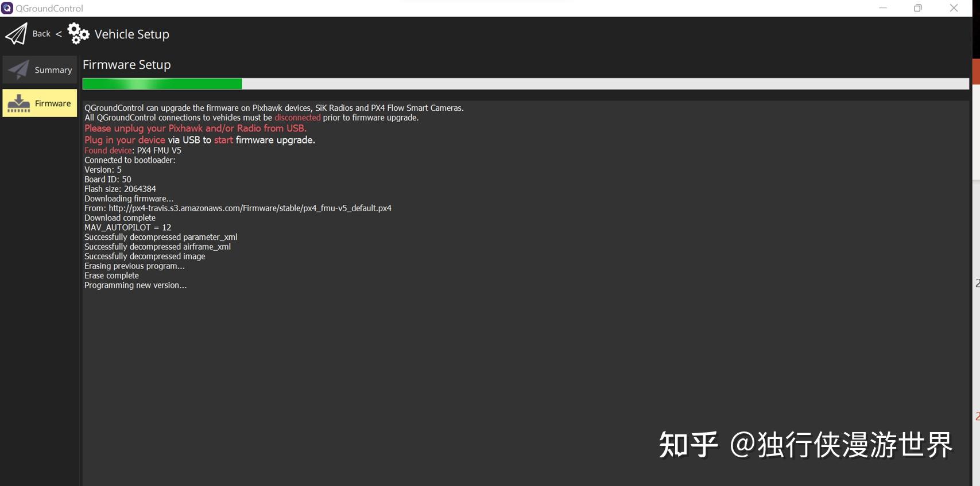Close the QGroundControl window
The width and height of the screenshot is (980, 486).
coord(954,8)
